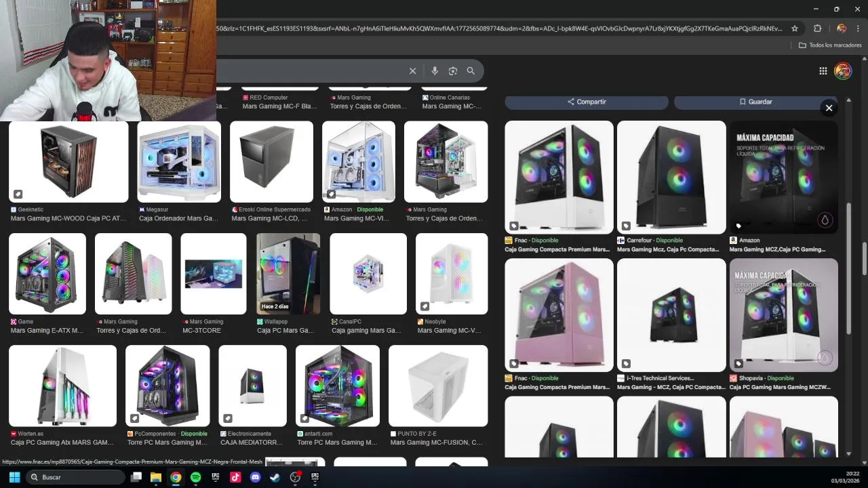
Task: Open Chrome's three-dot menu
Action: point(859,28)
